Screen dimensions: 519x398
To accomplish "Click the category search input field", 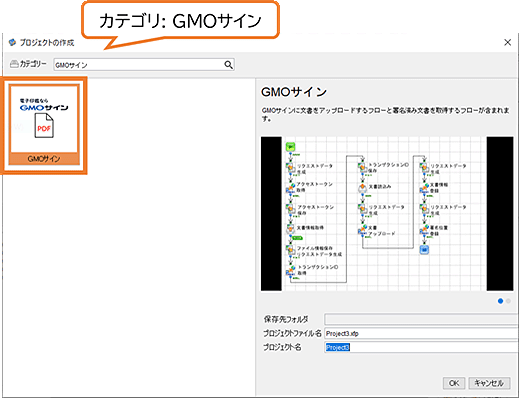I will coord(144,65).
